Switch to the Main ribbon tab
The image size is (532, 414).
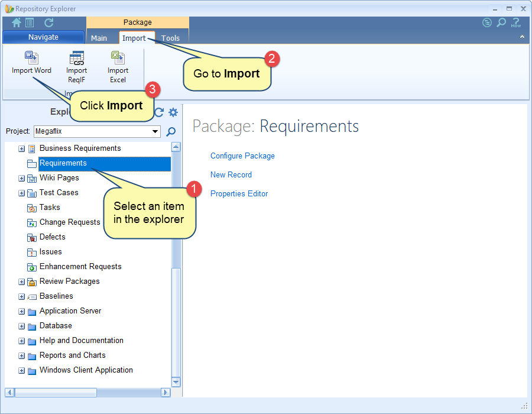(99, 38)
